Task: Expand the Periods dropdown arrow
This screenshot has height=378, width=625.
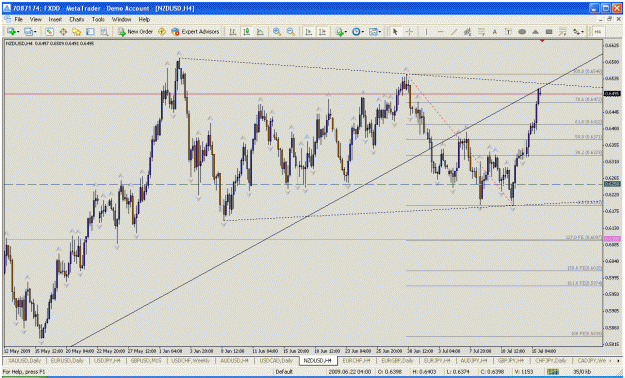Action: point(363,32)
